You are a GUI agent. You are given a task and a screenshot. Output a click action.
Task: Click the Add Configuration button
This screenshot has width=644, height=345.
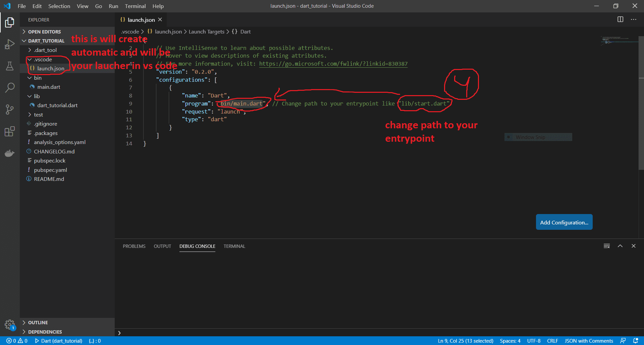(x=564, y=222)
